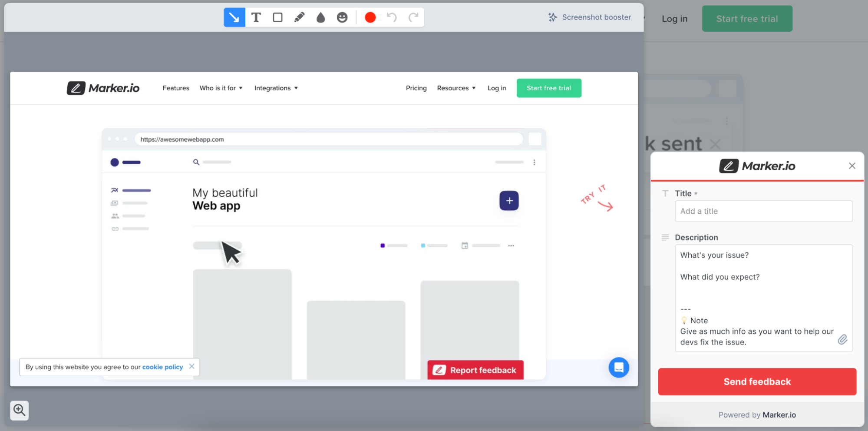This screenshot has width=868, height=431.
Task: Open the three-dot menu in mock app header
Action: (534, 162)
